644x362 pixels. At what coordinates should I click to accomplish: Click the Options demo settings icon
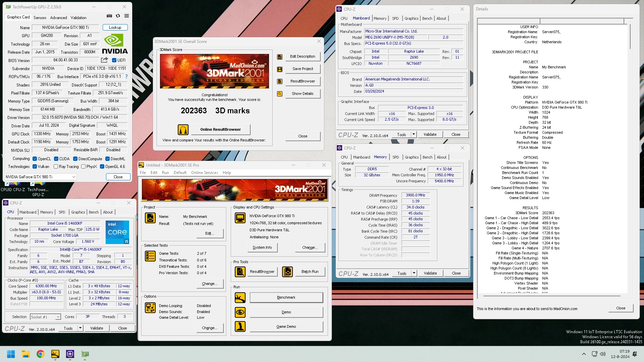pos(150,308)
